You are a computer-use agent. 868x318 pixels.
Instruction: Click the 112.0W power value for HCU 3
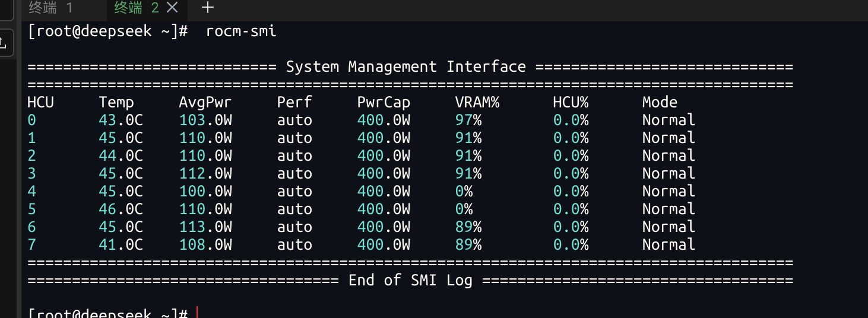tap(205, 173)
